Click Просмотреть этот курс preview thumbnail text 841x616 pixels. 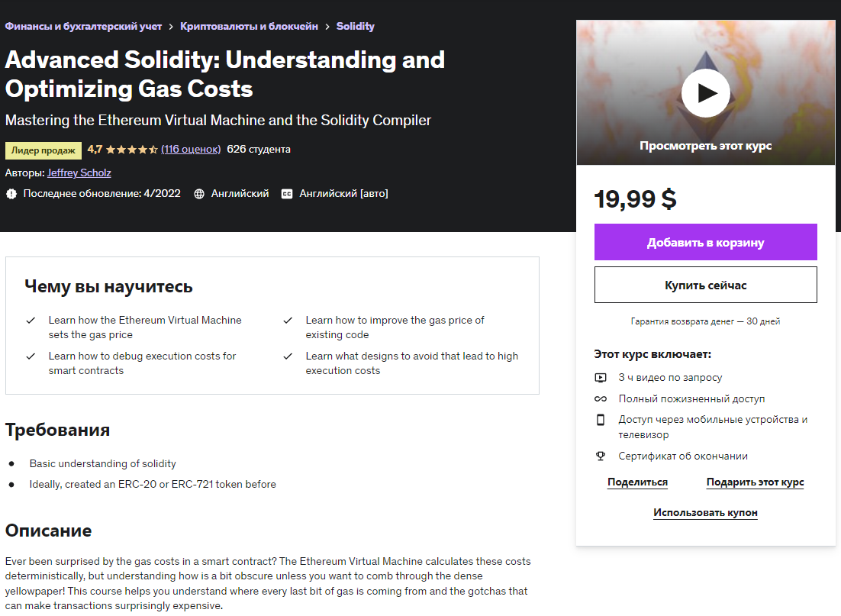[705, 146]
